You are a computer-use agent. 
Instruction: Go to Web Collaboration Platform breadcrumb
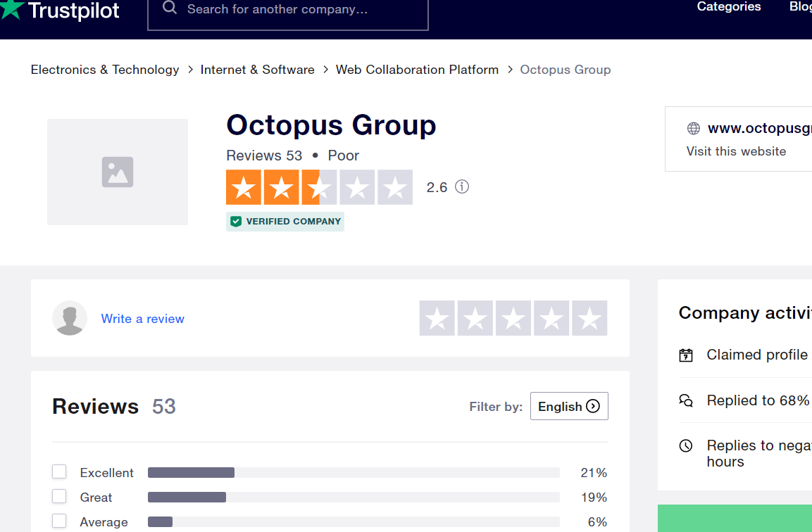pyautogui.click(x=417, y=70)
